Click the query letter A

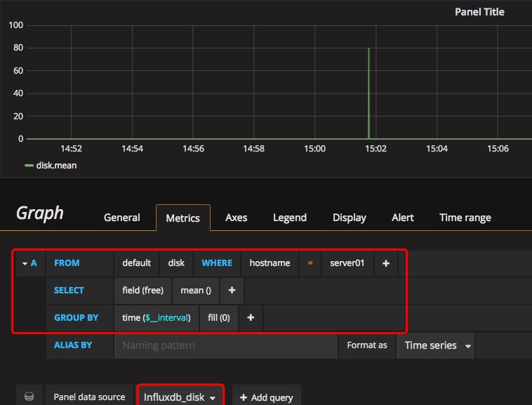(34, 263)
